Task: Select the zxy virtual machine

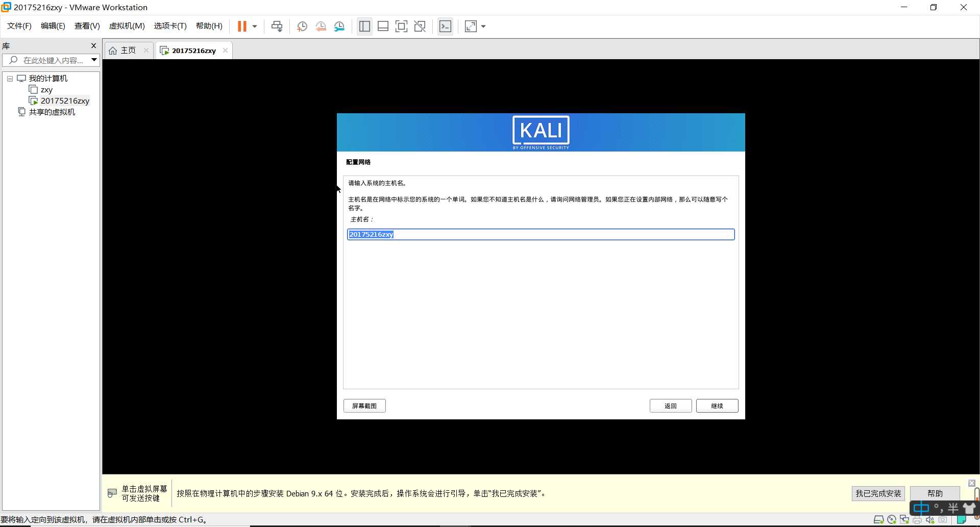Action: [46, 90]
